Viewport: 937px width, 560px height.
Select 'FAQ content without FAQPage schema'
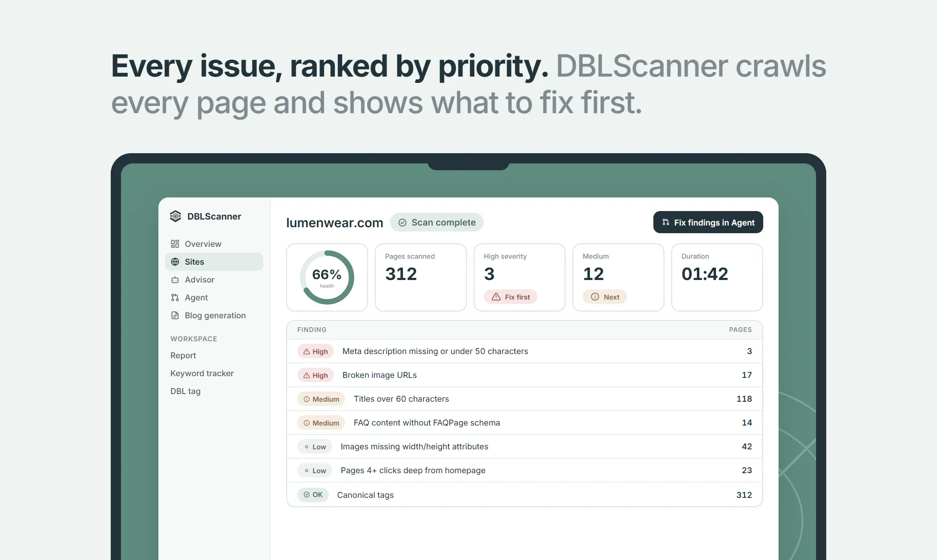(x=427, y=423)
